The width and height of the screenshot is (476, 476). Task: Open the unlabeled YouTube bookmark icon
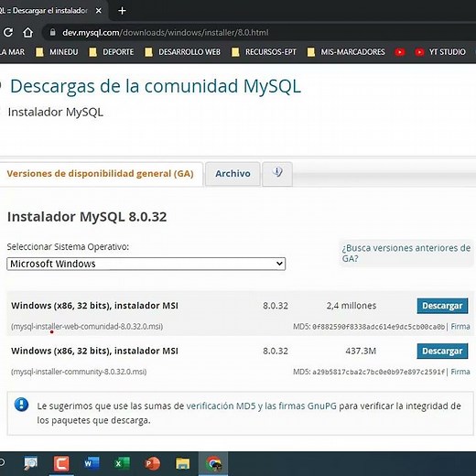point(400,52)
